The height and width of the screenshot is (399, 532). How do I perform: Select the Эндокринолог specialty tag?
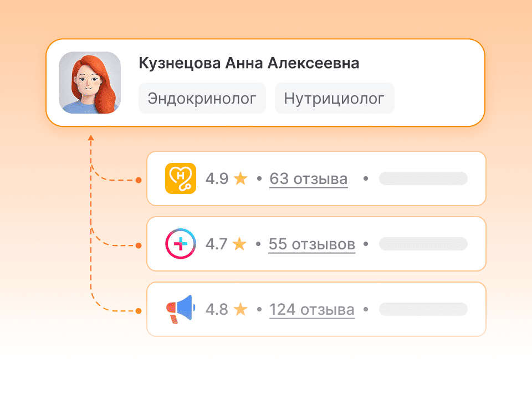[x=202, y=99]
